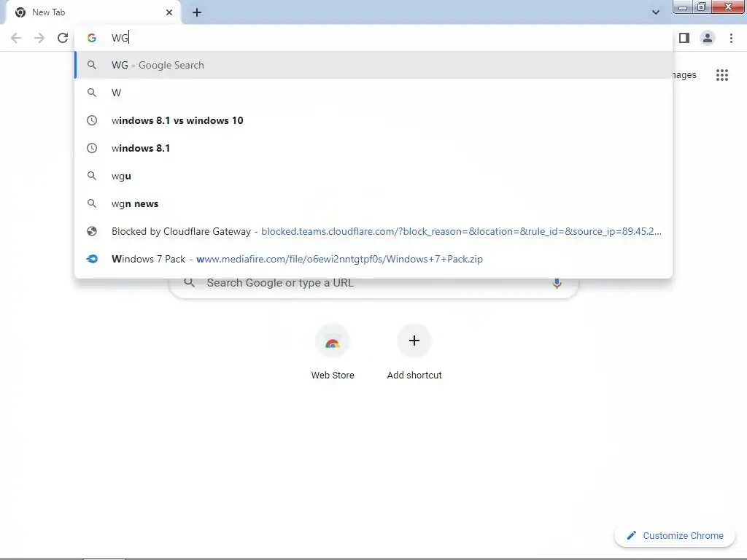This screenshot has height=560, width=747.
Task: Open the Web Store shortcut
Action: click(333, 351)
